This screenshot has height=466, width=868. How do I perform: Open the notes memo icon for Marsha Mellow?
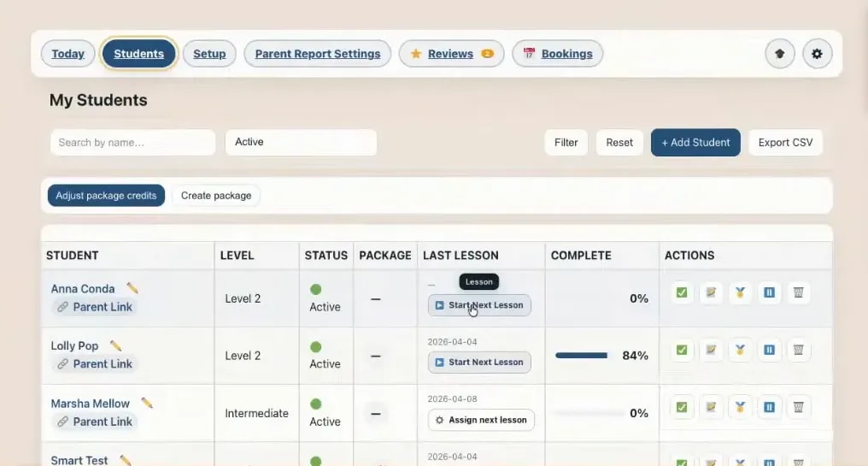pos(711,407)
